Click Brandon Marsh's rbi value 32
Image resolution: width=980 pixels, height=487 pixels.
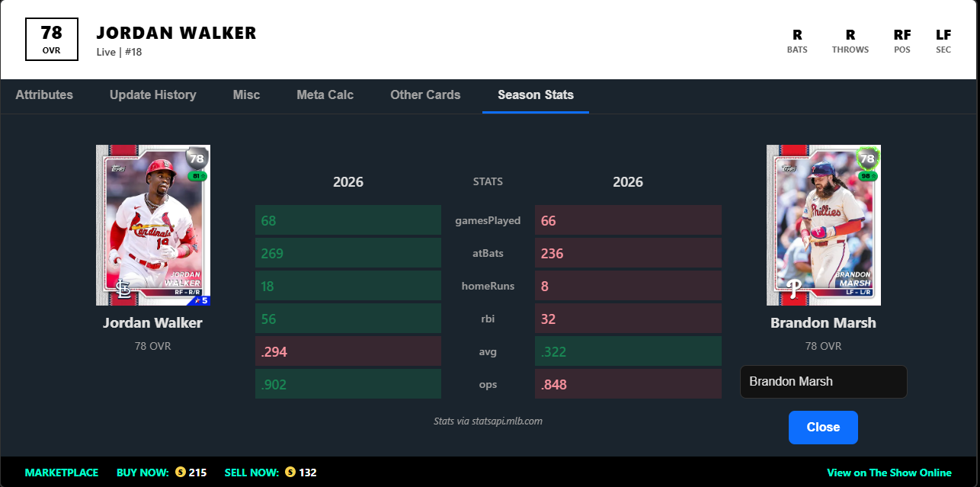[x=628, y=319]
